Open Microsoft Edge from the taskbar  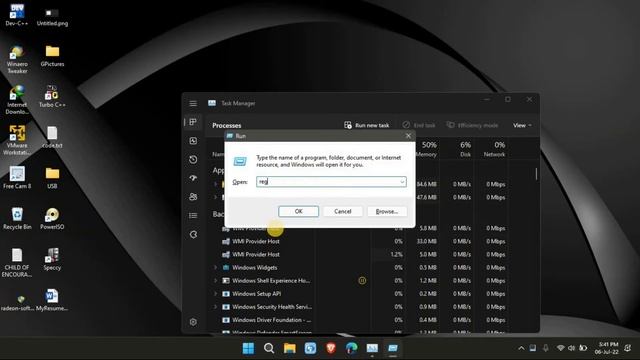[351, 348]
